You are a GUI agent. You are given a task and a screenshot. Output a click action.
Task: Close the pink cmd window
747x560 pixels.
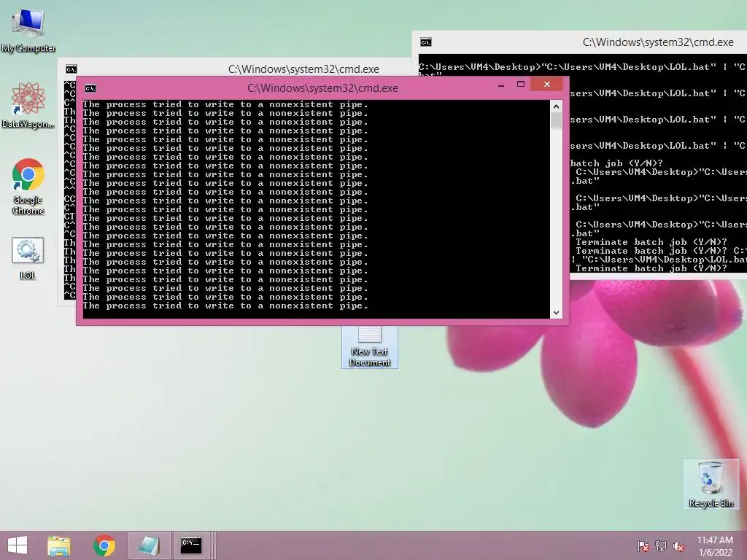(547, 85)
